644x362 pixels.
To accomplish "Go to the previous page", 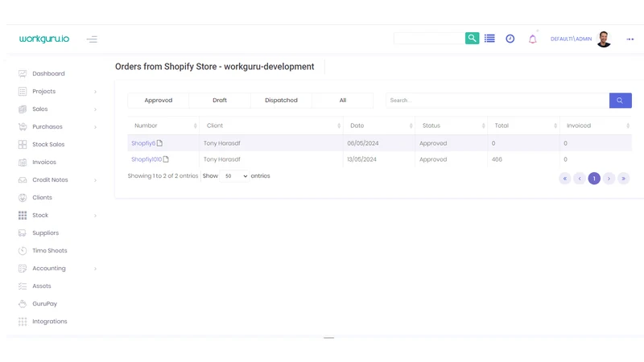I will tap(580, 179).
